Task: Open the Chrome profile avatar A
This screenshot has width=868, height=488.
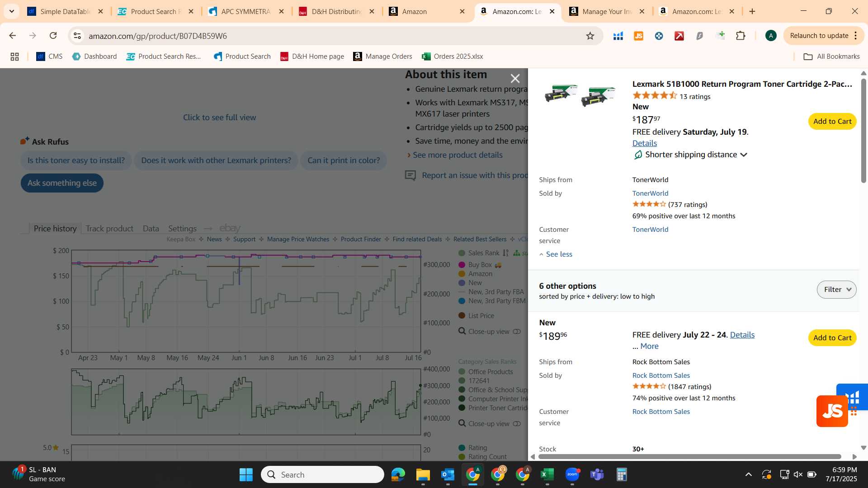Action: (x=771, y=36)
